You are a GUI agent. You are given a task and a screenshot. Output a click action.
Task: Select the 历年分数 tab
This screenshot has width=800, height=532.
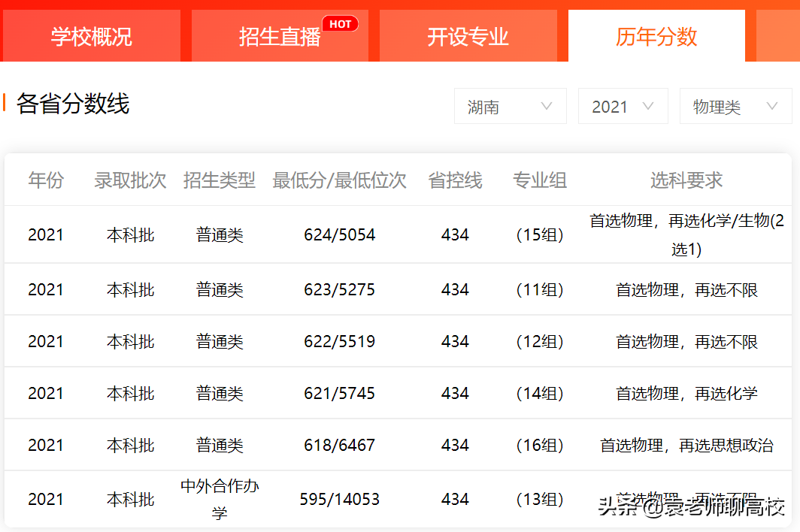click(x=656, y=35)
